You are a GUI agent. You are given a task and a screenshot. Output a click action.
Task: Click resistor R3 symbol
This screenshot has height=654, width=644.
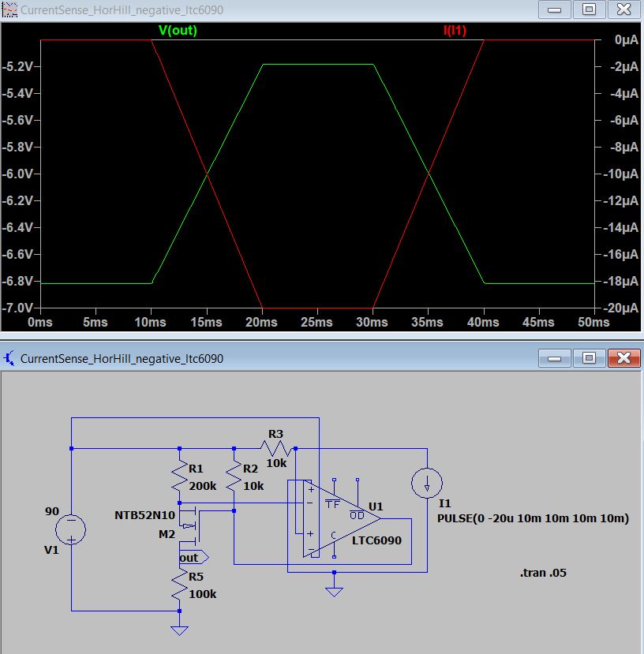tap(276, 449)
